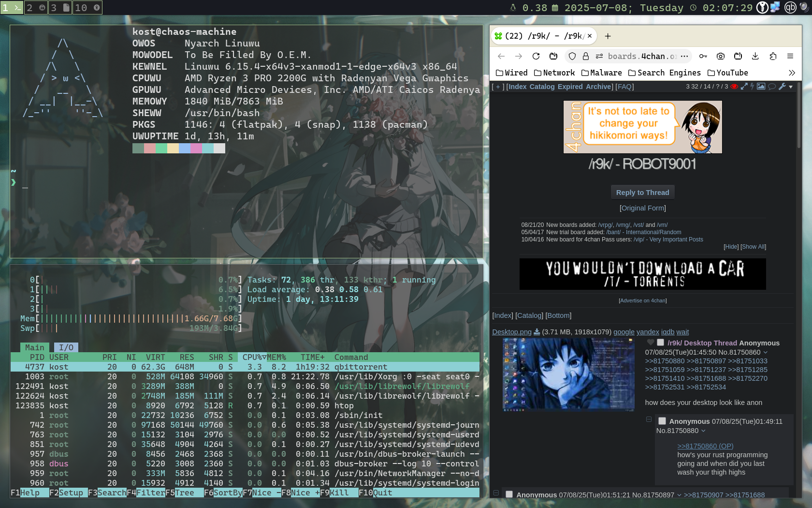Click the [Hide] announcements link
The height and width of the screenshot is (508, 812).
(731, 247)
